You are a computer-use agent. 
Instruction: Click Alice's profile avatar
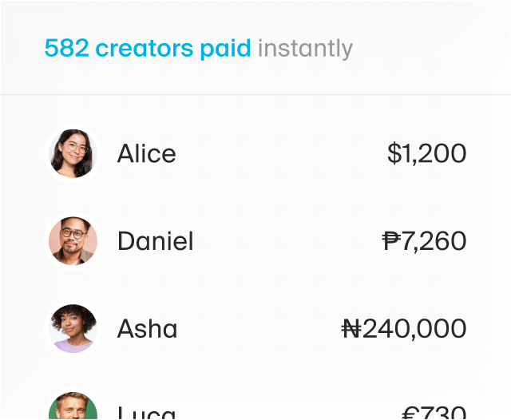[73, 153]
